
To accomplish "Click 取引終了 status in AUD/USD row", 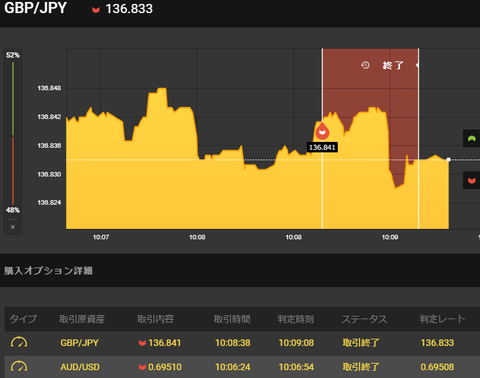I will point(361,367).
